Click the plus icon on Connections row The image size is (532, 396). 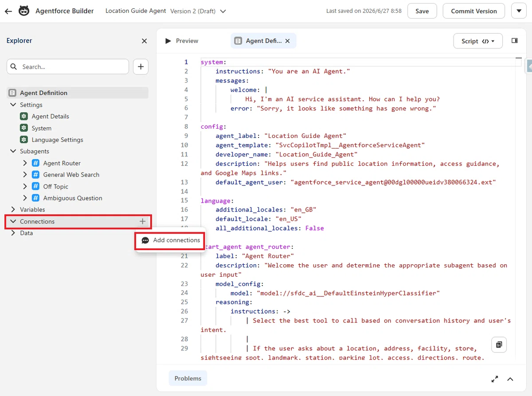(142, 221)
